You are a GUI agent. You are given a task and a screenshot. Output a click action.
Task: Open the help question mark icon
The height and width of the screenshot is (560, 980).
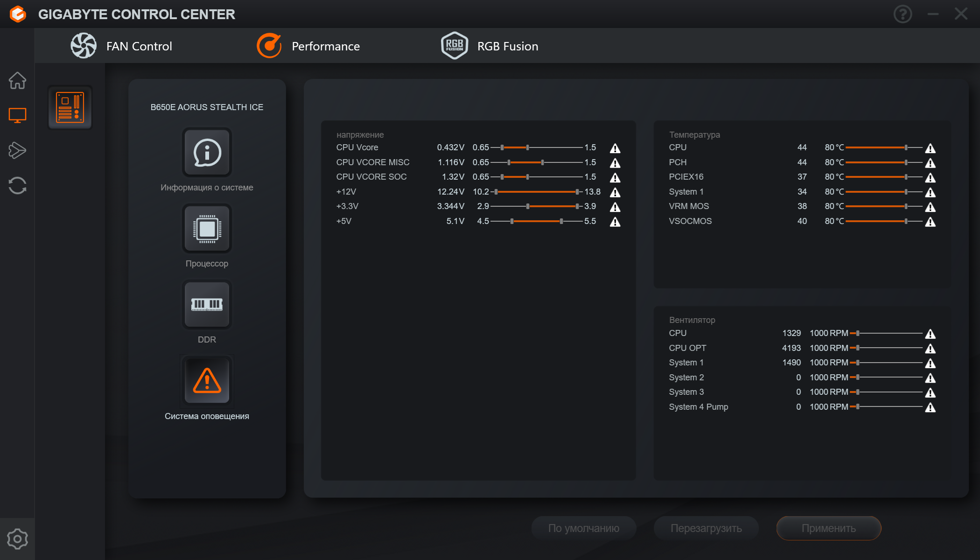click(x=903, y=14)
